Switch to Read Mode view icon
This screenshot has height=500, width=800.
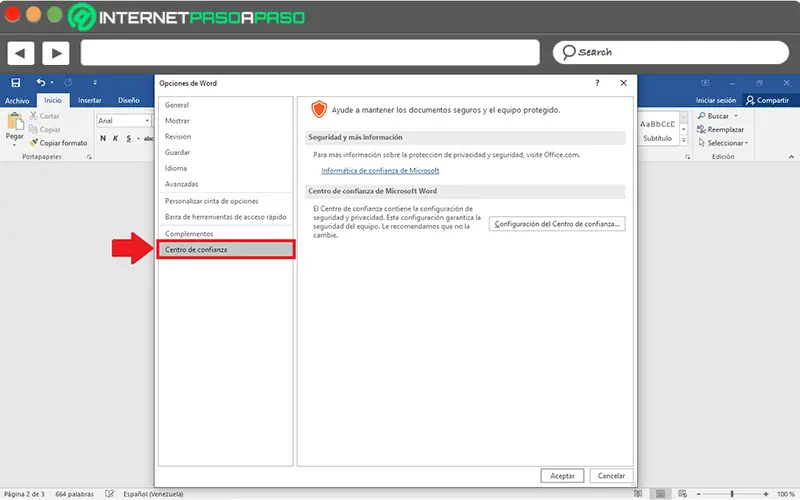pyautogui.click(x=638, y=494)
